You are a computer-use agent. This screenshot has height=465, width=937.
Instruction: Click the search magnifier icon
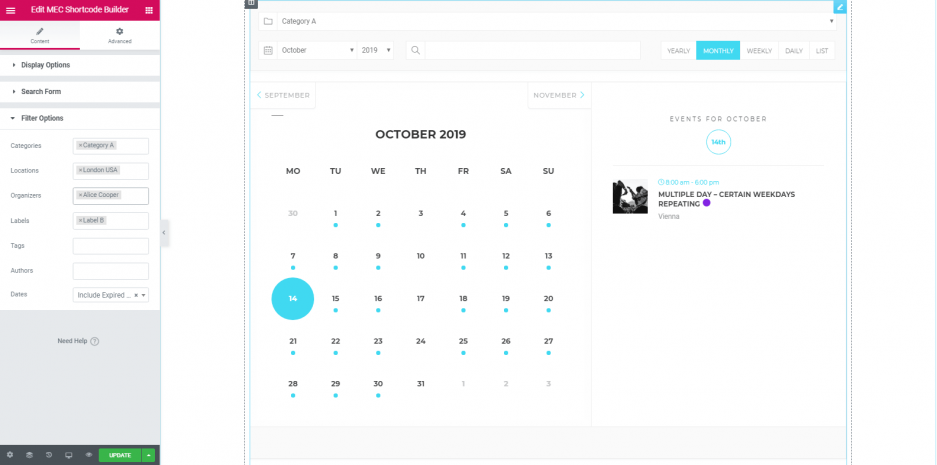point(415,50)
